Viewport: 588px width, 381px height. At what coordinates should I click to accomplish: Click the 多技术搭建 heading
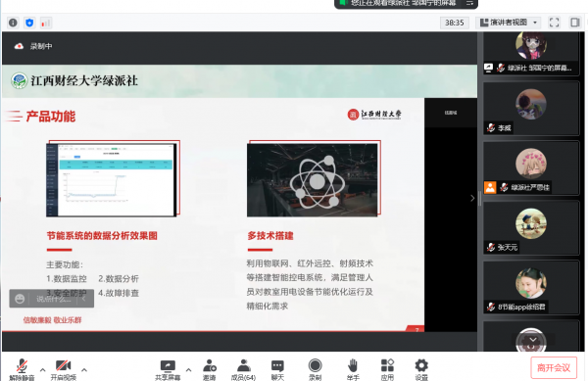(x=270, y=236)
